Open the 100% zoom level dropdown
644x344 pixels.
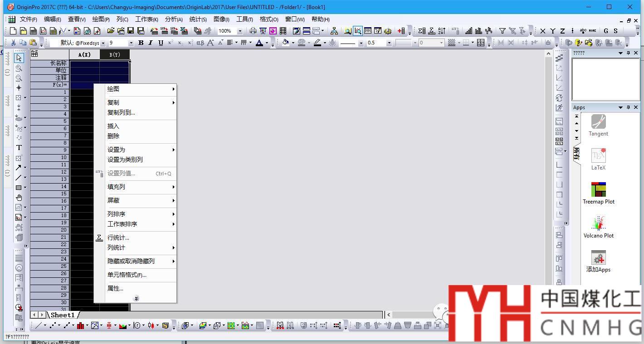(239, 31)
